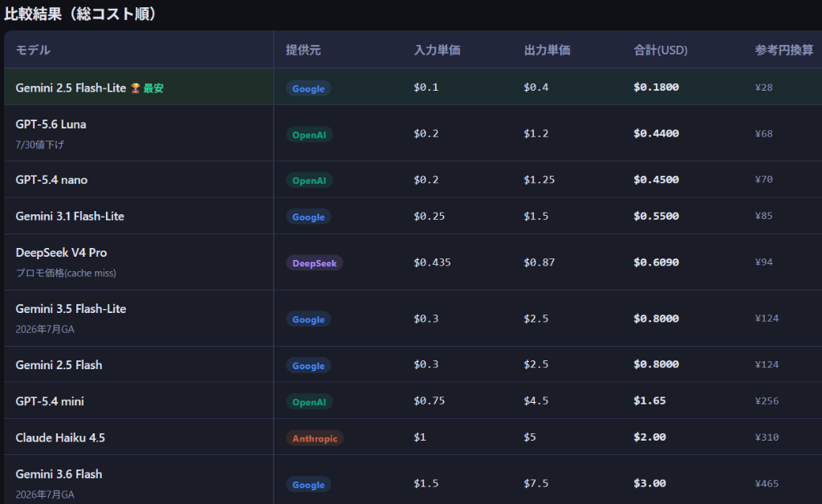This screenshot has width=822, height=504.
Task: Click the $1.2 output price for GPT-5.6 Luna
Action: 535,133
